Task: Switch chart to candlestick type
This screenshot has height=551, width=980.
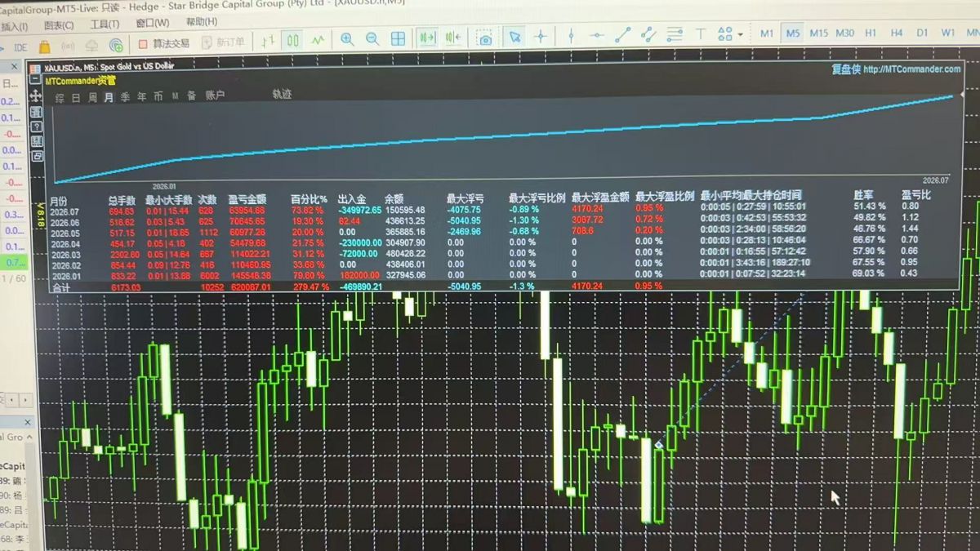Action: click(x=293, y=40)
